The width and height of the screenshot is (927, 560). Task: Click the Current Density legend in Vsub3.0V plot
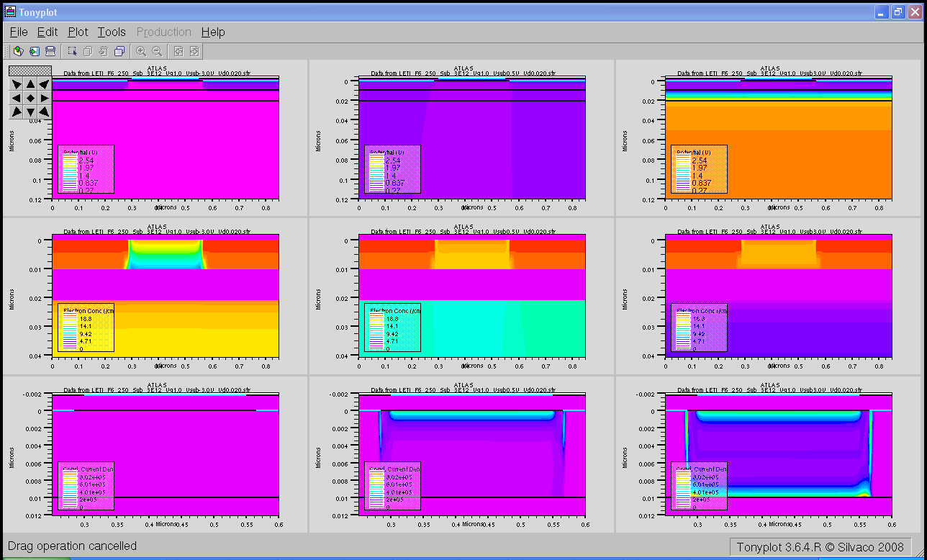pyautogui.click(x=699, y=486)
